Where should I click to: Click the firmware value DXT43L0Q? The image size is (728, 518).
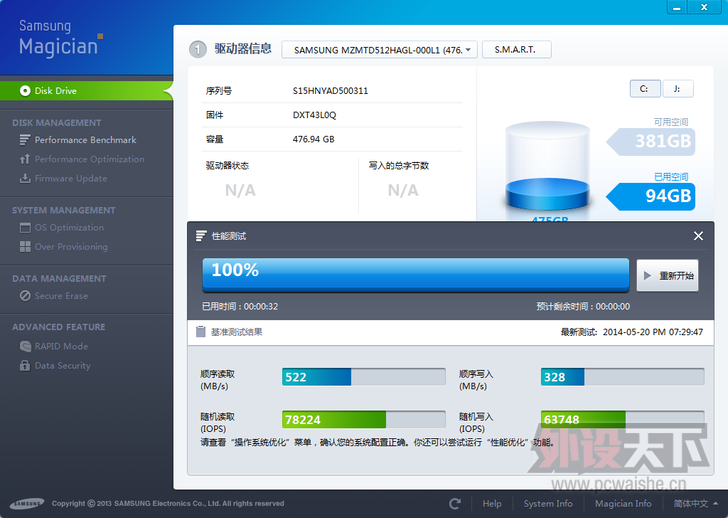point(314,115)
